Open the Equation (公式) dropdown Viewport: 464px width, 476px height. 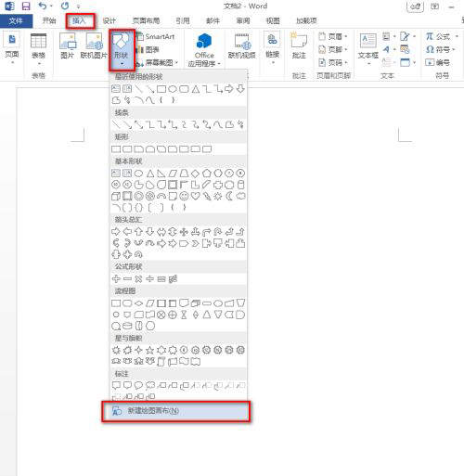(x=442, y=36)
